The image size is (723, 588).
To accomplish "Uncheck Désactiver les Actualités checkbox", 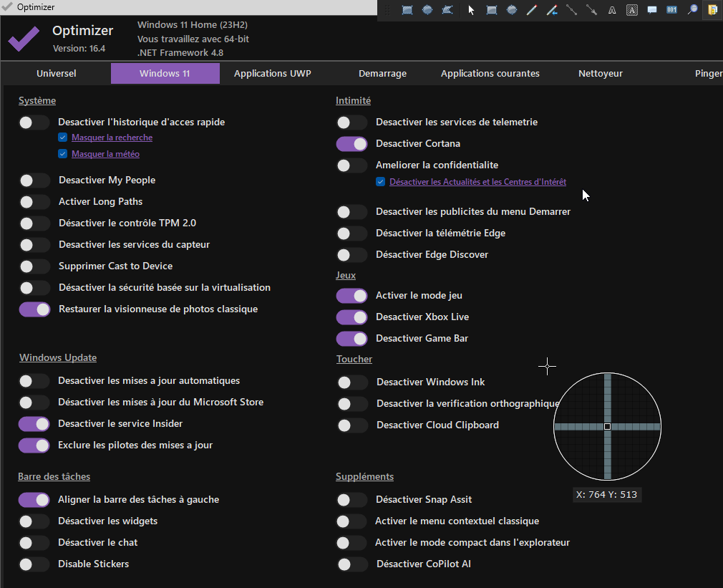I will pyautogui.click(x=380, y=182).
